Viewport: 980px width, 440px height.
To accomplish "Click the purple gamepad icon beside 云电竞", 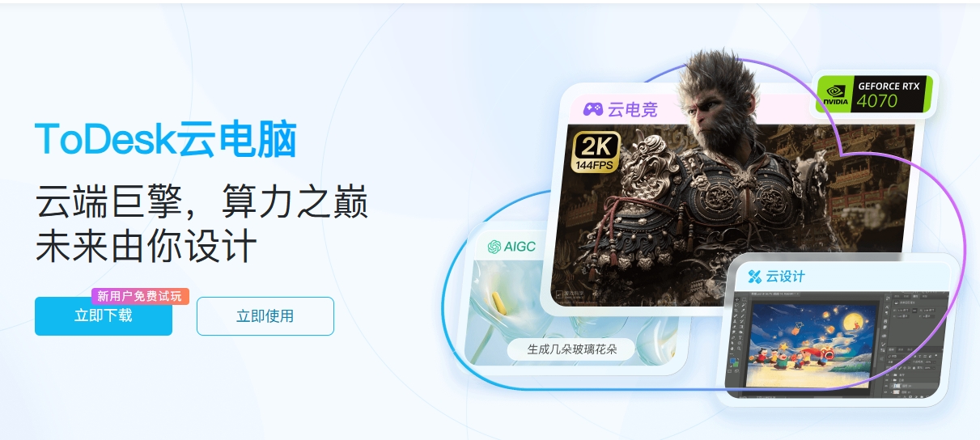I will pos(593,109).
